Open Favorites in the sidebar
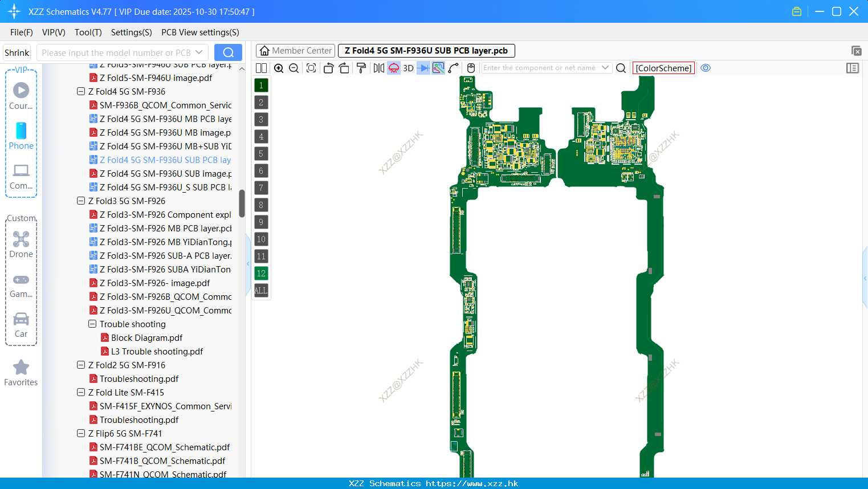The height and width of the screenshot is (489, 868). click(x=21, y=373)
